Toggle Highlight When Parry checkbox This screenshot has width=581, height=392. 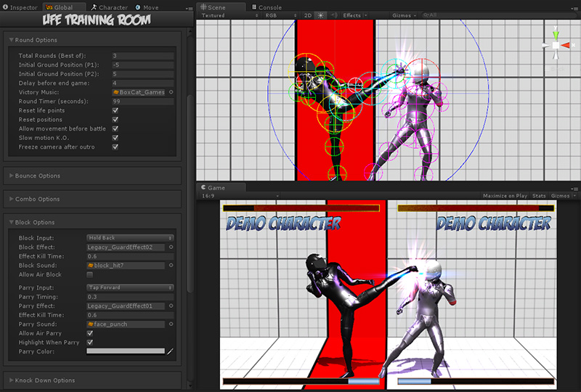(89, 343)
